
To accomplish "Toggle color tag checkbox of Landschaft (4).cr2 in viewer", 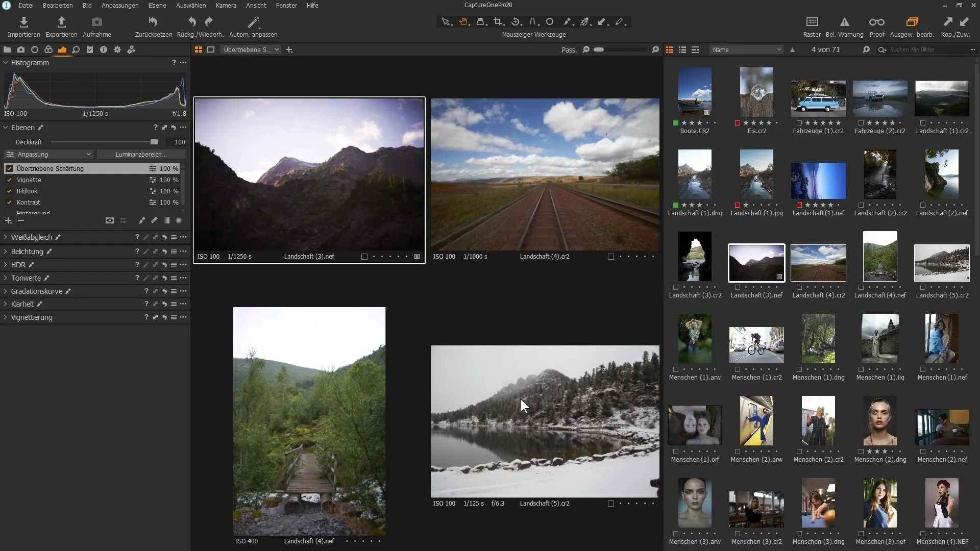I will (x=611, y=257).
